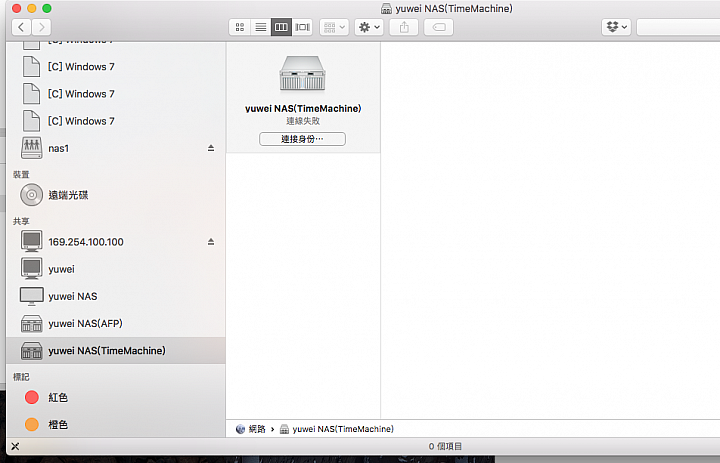The width and height of the screenshot is (720, 463).
Task: Select the yuwei shared computer
Action: tap(116, 269)
